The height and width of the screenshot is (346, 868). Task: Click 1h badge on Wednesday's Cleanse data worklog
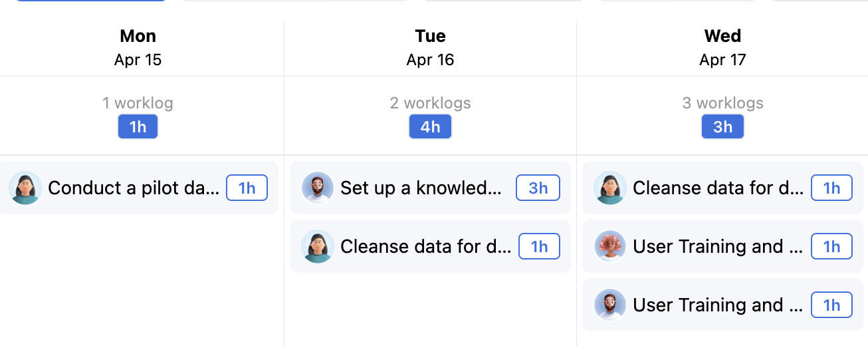[831, 188]
